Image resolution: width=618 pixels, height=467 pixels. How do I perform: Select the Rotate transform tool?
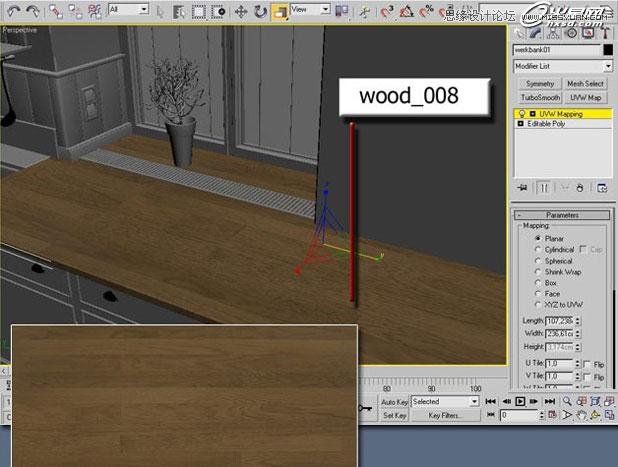[259, 11]
